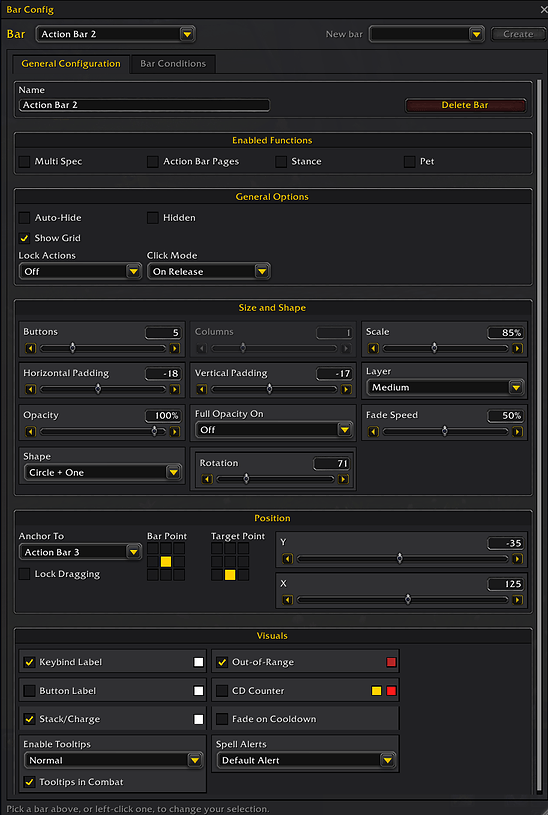Open the Bar selection dropdown
This screenshot has height=815, width=548.
pyautogui.click(x=115, y=34)
